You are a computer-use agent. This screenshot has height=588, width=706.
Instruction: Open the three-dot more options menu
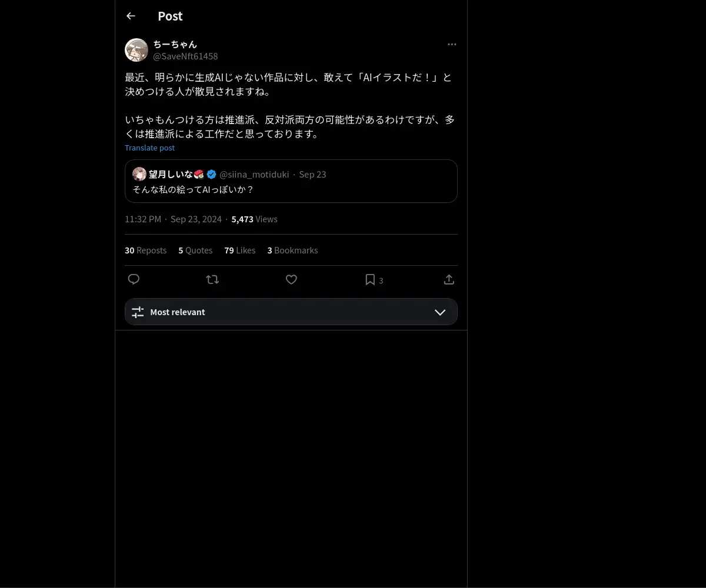[x=452, y=44]
